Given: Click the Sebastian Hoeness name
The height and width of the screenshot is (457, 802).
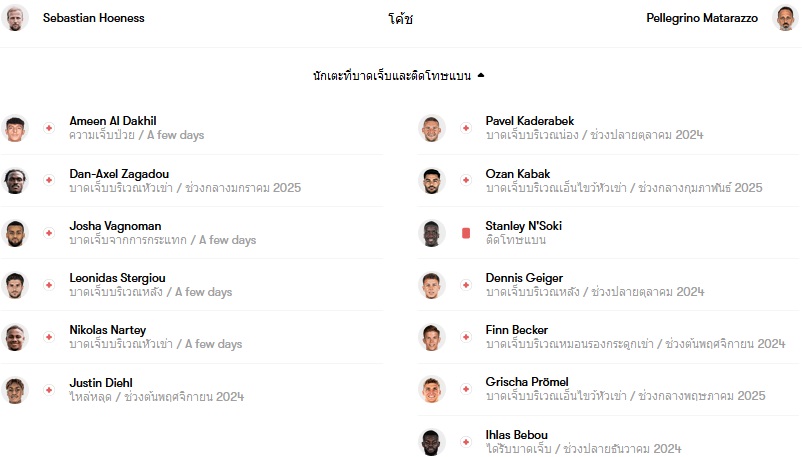Looking at the screenshot, I should click(x=94, y=18).
